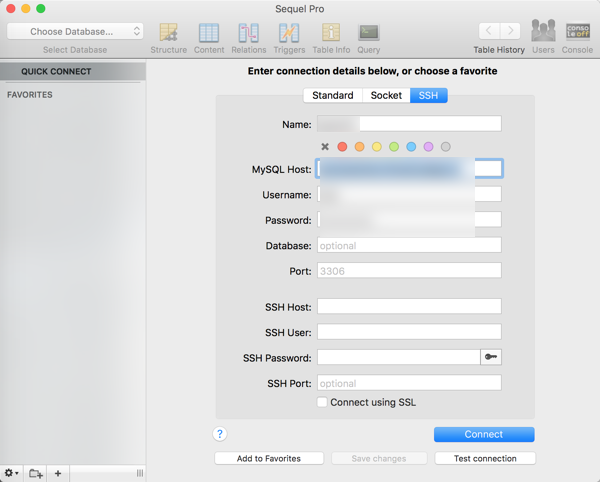The image size is (600, 482).
Task: Open the Users manager
Action: [543, 37]
